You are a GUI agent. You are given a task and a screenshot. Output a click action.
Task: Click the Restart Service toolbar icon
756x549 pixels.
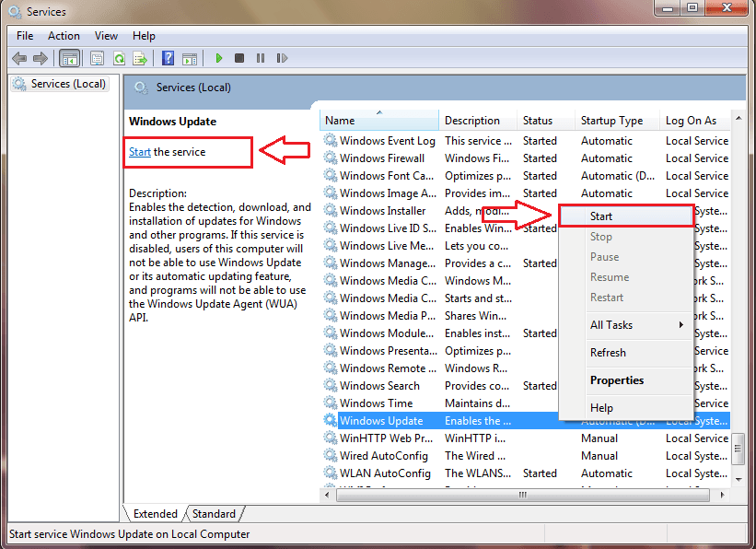[283, 58]
